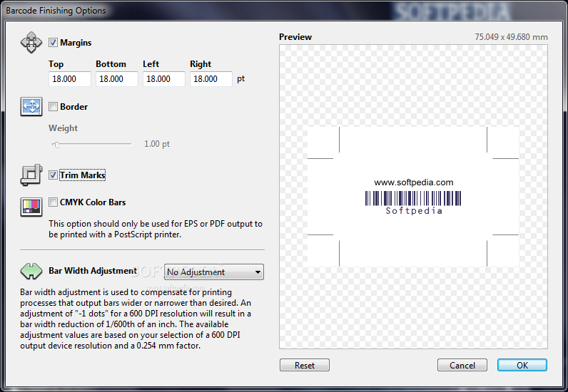Click into the Bottom margin field
The image size is (568, 392).
pos(116,79)
